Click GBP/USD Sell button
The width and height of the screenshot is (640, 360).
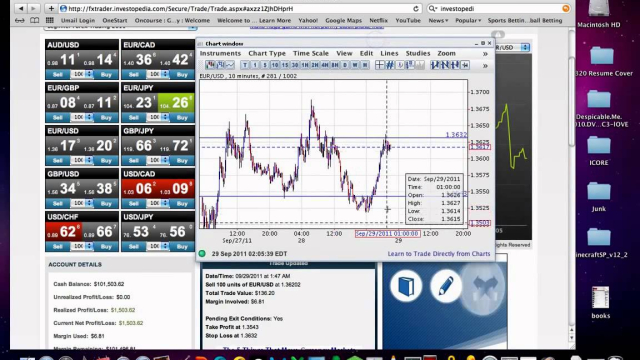[x=58, y=203]
